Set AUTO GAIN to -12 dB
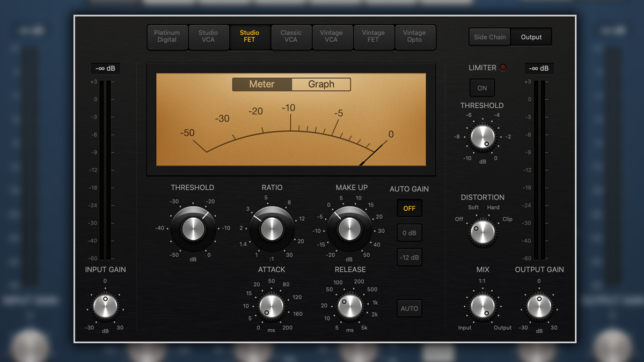The height and width of the screenshot is (362, 644). 409,257
